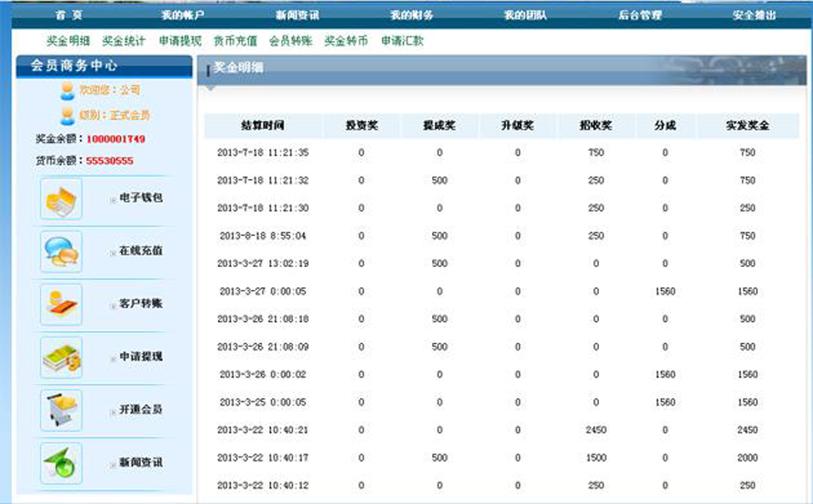
Task: Open the 我的团队 top menu
Action: [x=526, y=15]
